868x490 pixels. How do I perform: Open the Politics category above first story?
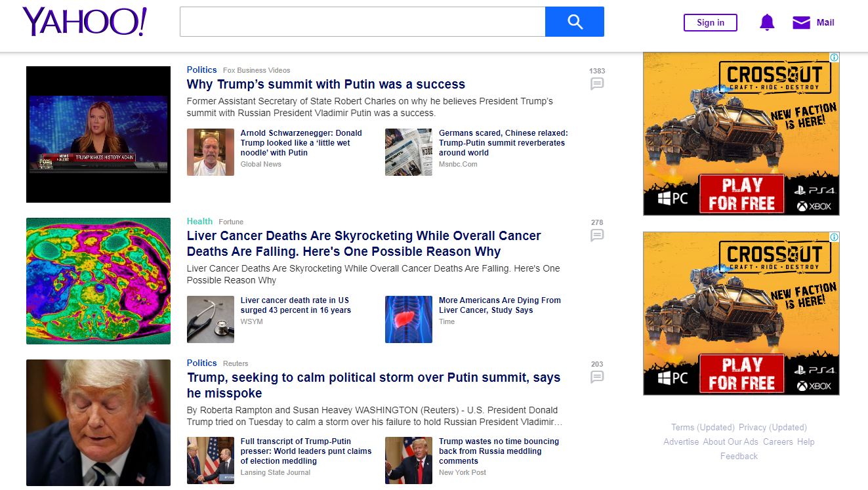[x=201, y=70]
